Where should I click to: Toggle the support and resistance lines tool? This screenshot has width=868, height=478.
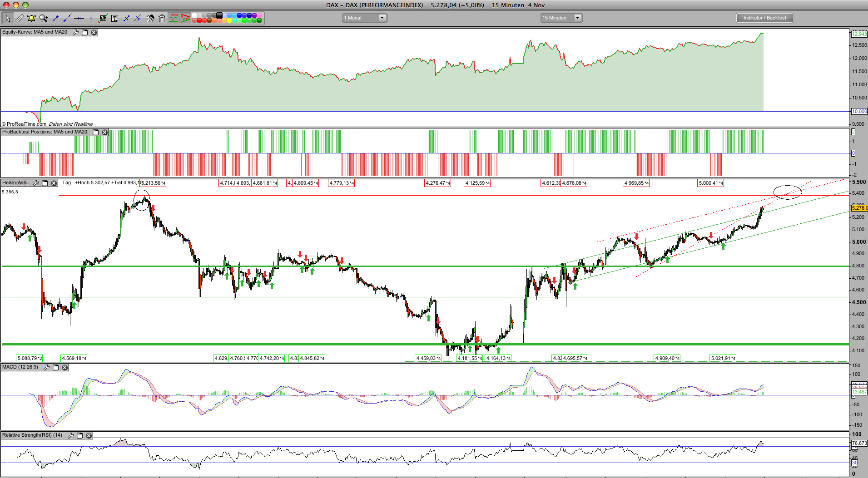(174, 18)
